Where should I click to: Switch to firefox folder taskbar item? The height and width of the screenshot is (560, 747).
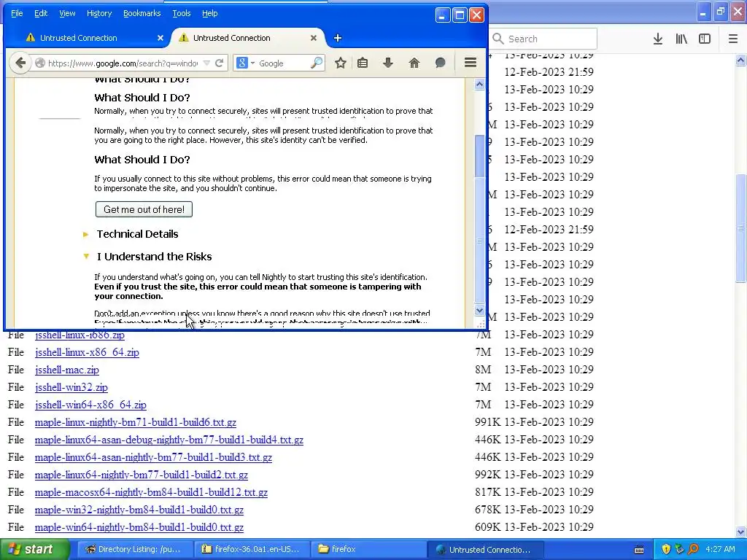[x=368, y=549]
